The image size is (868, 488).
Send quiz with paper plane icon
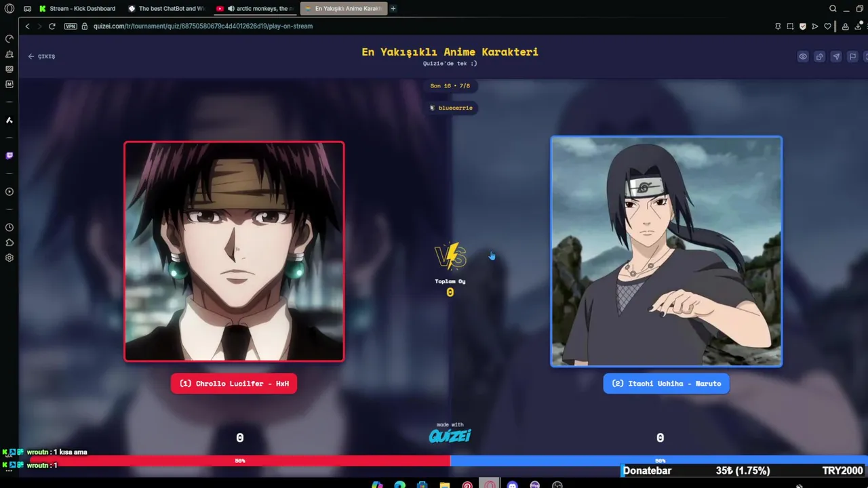(836, 57)
